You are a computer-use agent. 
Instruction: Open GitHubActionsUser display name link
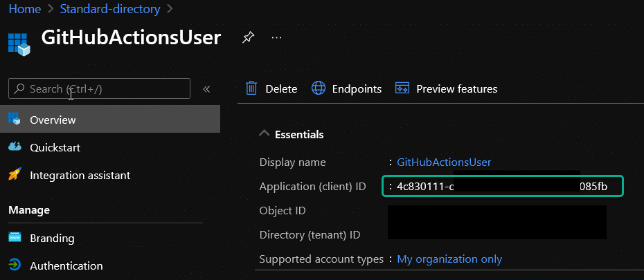[x=444, y=162]
